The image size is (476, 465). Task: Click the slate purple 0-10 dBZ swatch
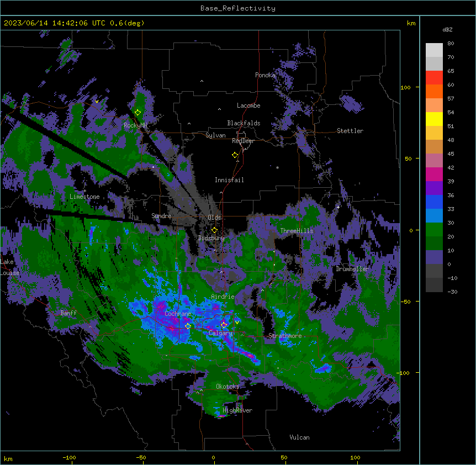click(434, 257)
